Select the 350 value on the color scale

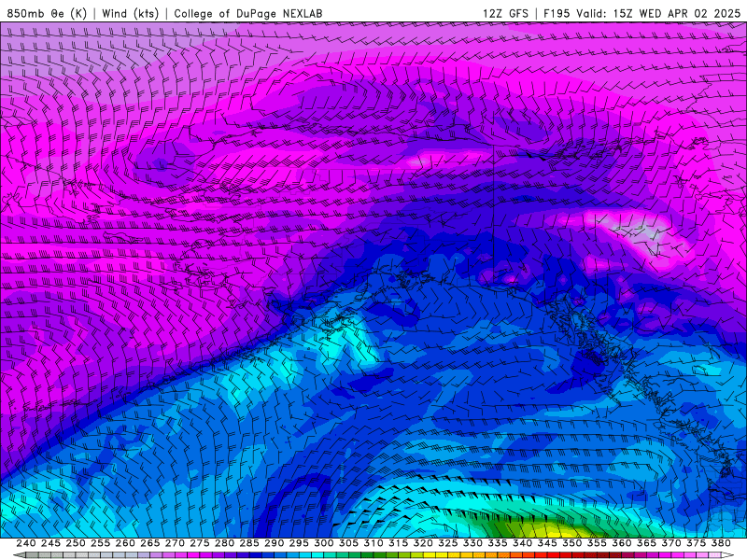[x=572, y=543]
